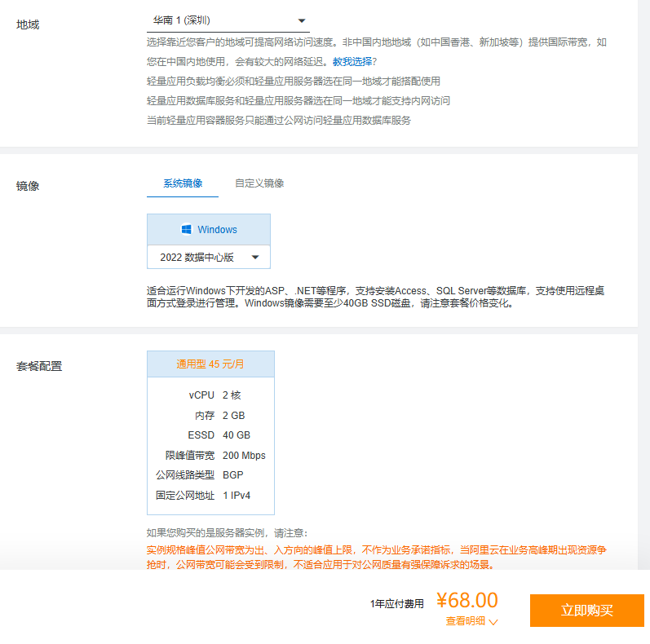Click the 地域 section label
650x644 pixels.
[x=28, y=25]
